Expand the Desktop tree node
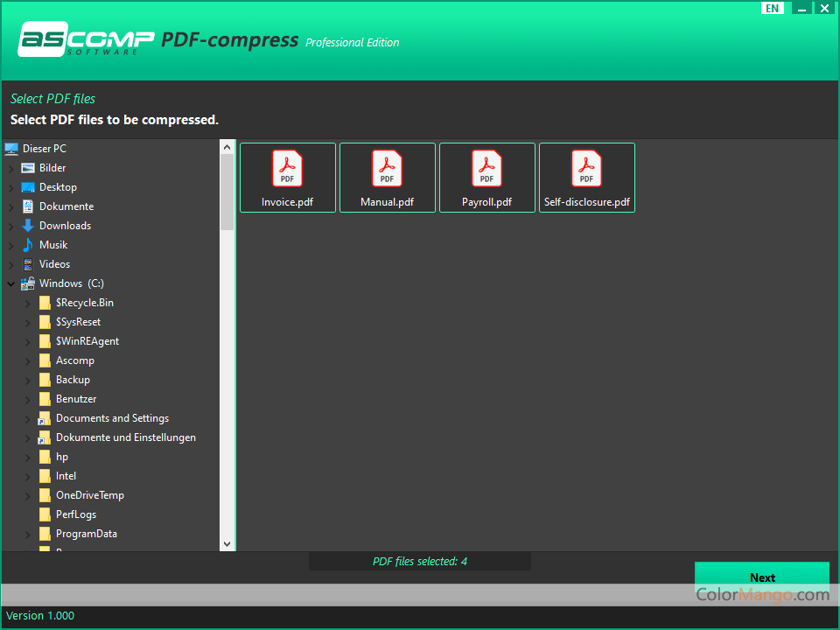Image resolution: width=840 pixels, height=630 pixels. [x=10, y=188]
